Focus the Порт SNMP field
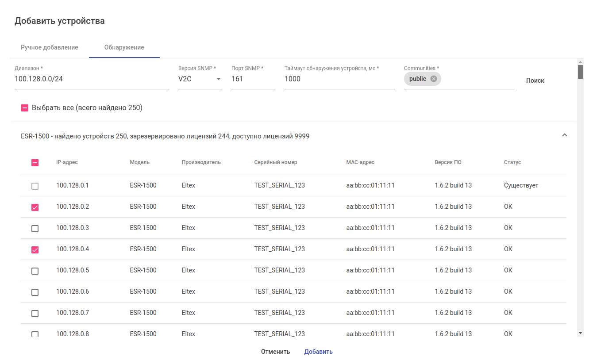Image resolution: width=593 pixels, height=364 pixels. pos(253,79)
